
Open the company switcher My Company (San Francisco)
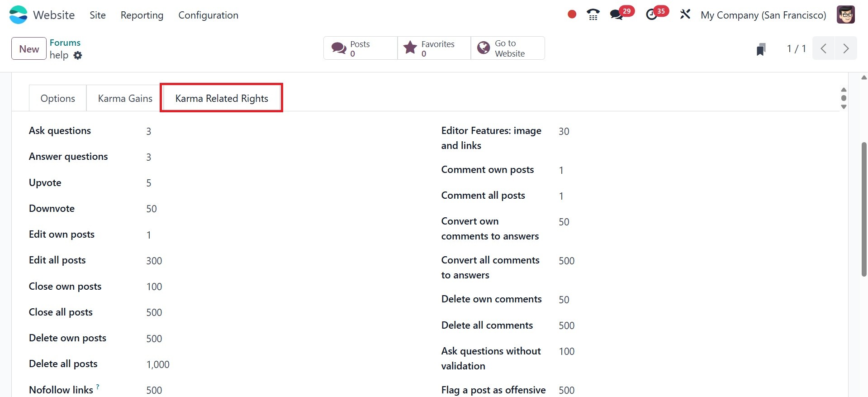point(763,15)
